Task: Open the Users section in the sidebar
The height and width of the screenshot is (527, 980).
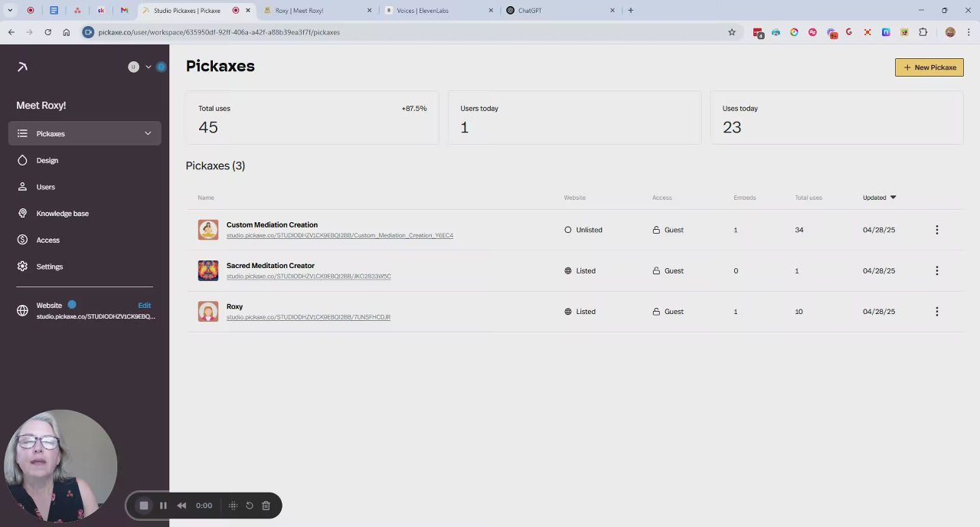Action: (x=45, y=187)
